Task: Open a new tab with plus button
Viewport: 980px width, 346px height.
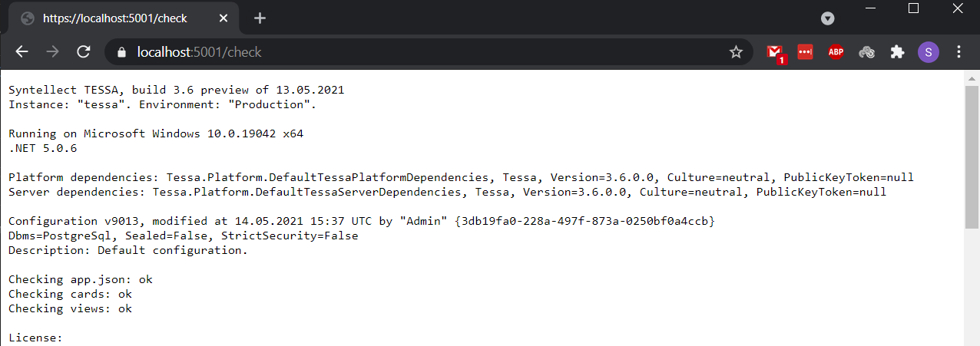Action: (x=260, y=18)
